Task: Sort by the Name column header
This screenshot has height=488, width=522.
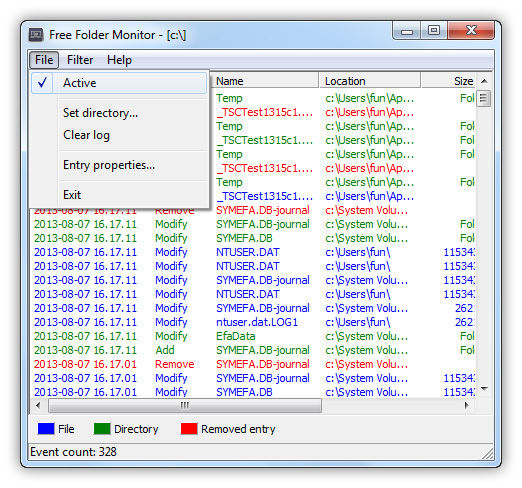Action: coord(265,81)
